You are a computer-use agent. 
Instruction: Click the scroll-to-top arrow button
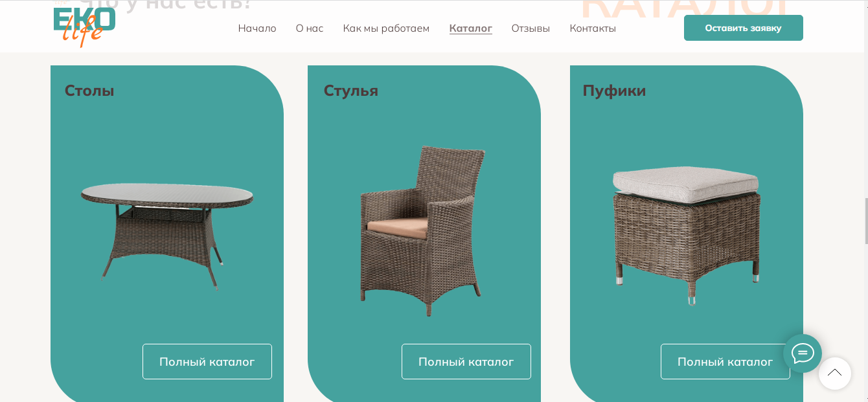pyautogui.click(x=835, y=374)
